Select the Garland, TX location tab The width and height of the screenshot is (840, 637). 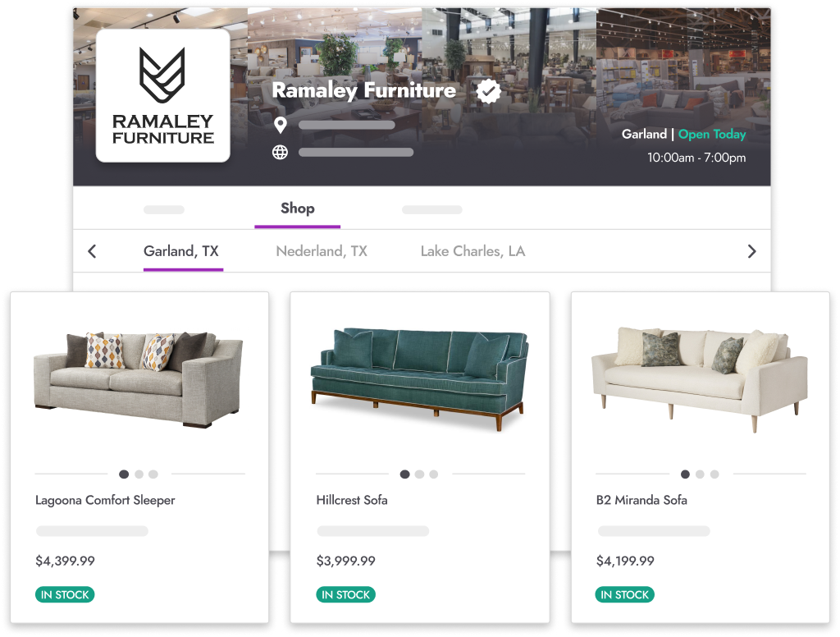(183, 251)
